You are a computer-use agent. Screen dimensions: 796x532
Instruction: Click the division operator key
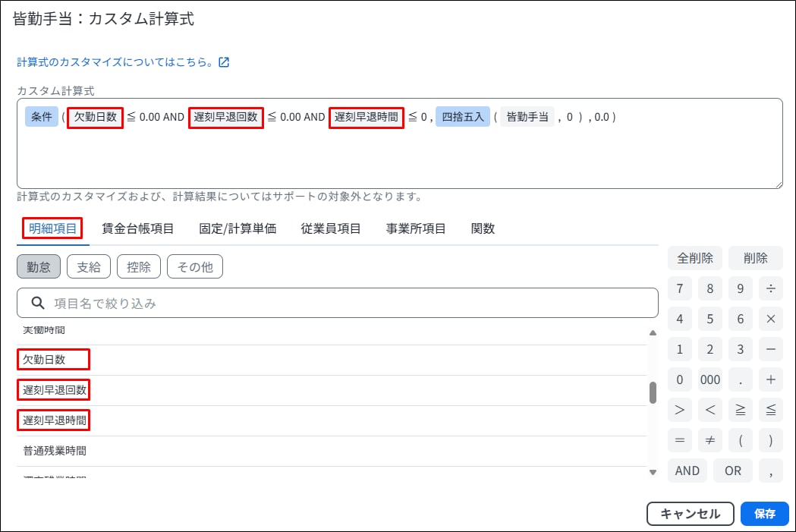(x=770, y=288)
